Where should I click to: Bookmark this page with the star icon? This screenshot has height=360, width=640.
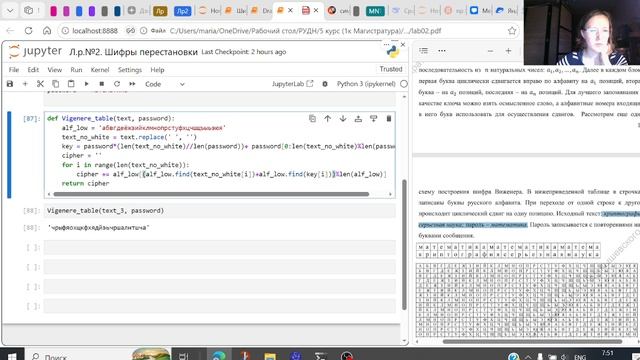tap(512, 31)
